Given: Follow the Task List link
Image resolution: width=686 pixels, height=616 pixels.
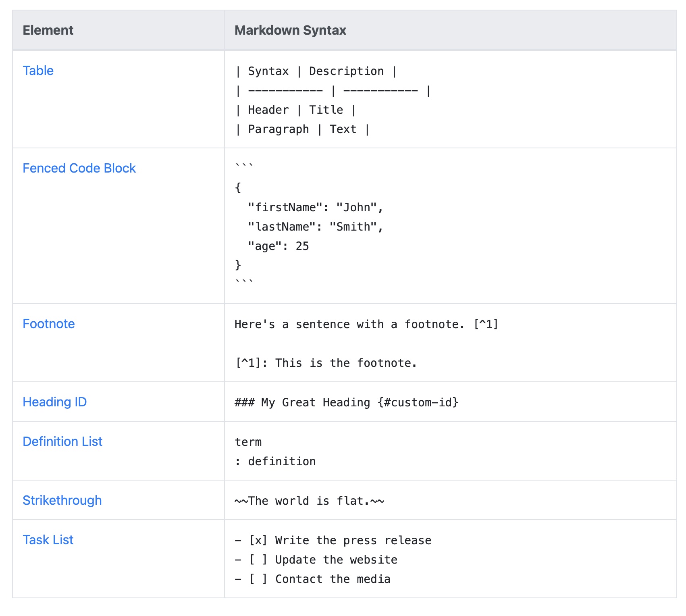Looking at the screenshot, I should (48, 540).
